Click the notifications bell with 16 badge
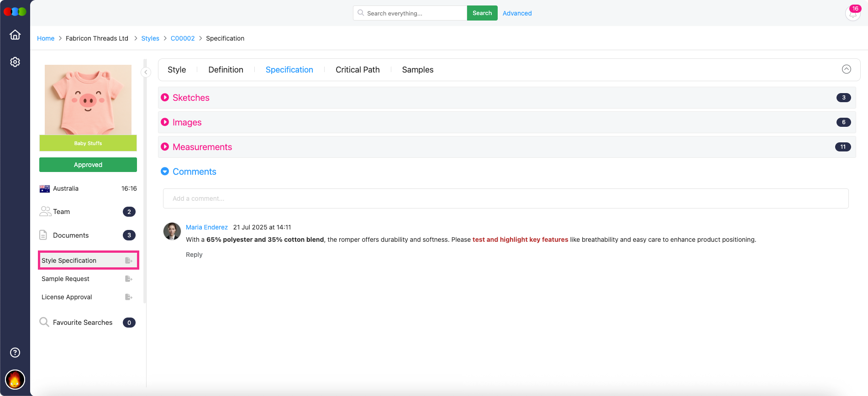868x396 pixels. point(852,13)
